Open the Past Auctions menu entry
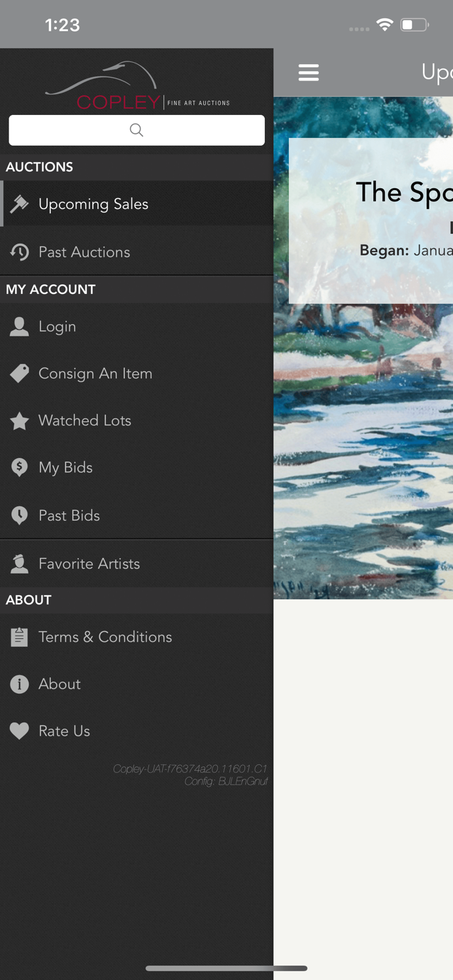453x980 pixels. click(x=84, y=251)
